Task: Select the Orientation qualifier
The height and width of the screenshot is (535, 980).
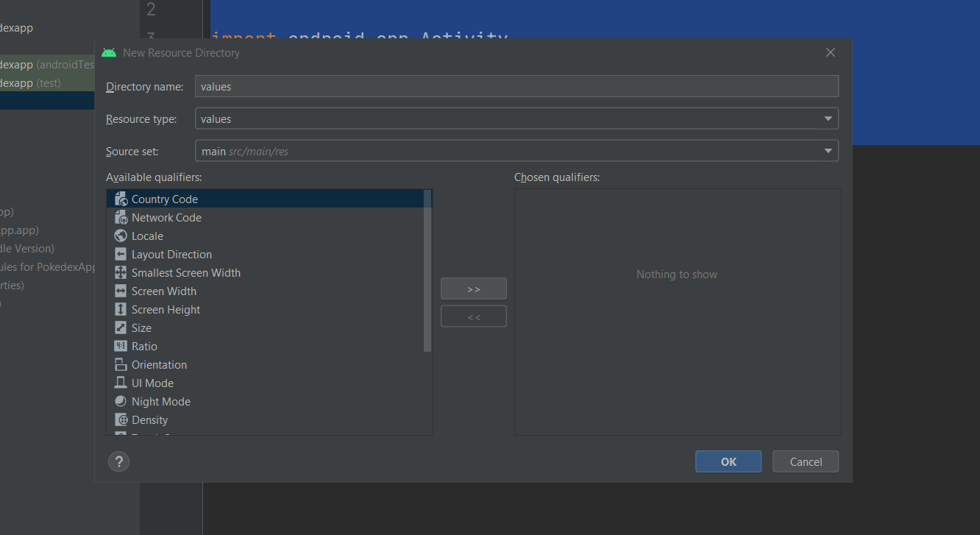Action: point(159,364)
